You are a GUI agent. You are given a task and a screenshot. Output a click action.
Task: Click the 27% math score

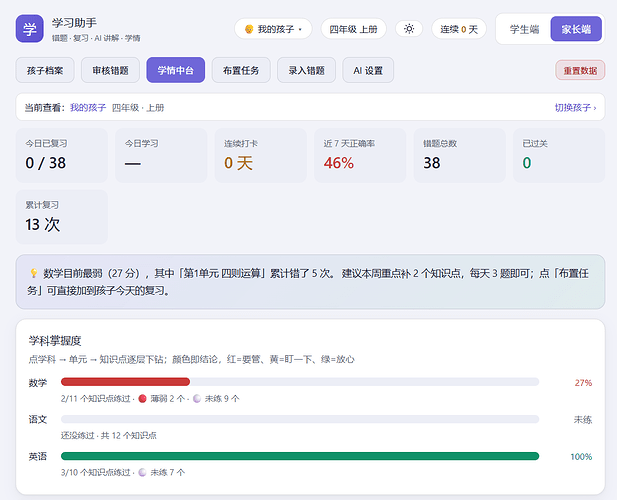pyautogui.click(x=583, y=383)
